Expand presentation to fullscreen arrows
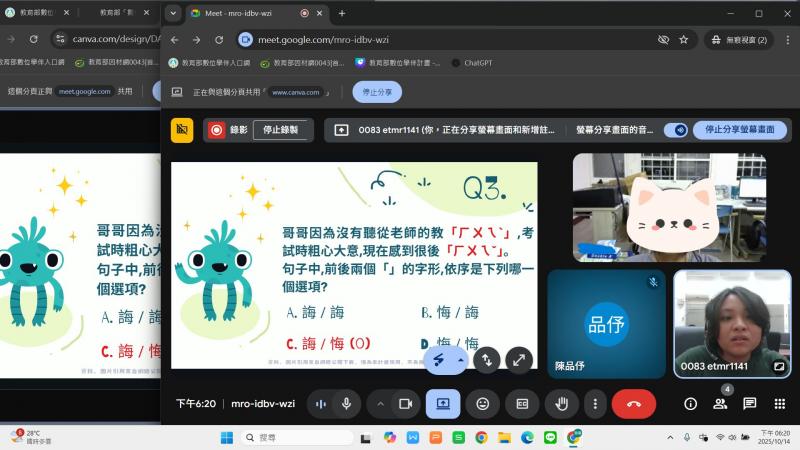The width and height of the screenshot is (800, 450). click(x=519, y=360)
